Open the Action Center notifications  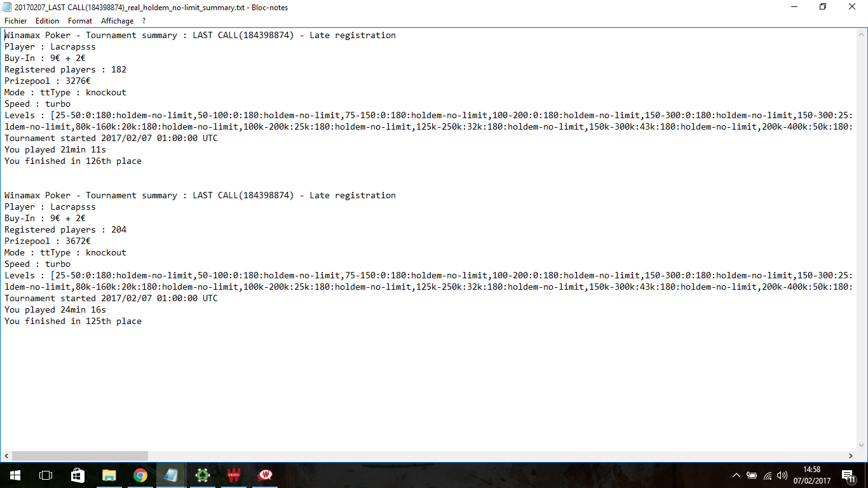(x=848, y=475)
